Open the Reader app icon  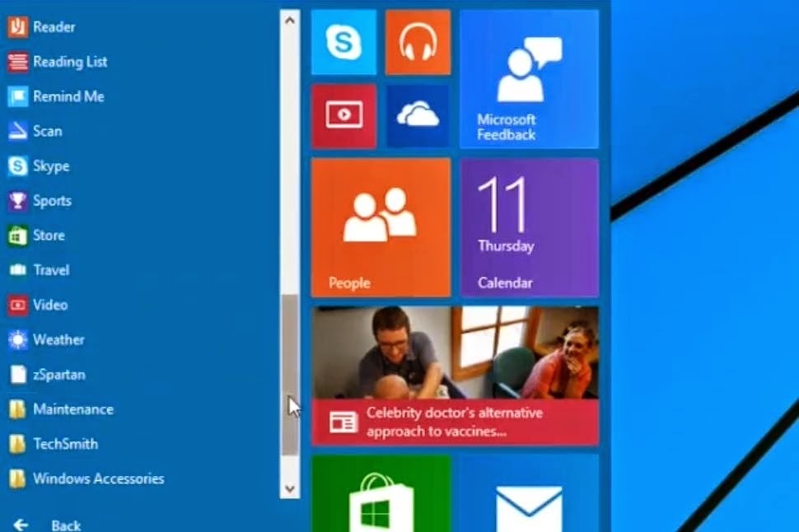[17, 27]
